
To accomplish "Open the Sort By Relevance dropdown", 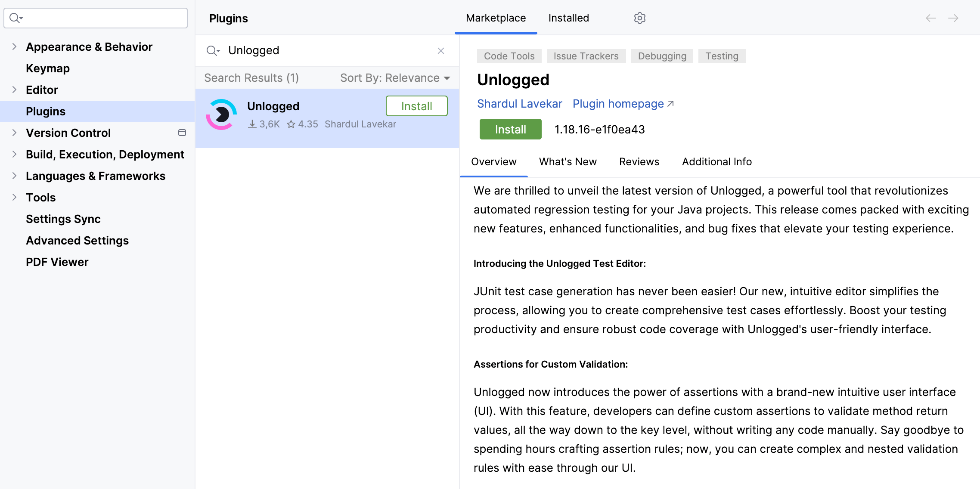I will [x=395, y=78].
